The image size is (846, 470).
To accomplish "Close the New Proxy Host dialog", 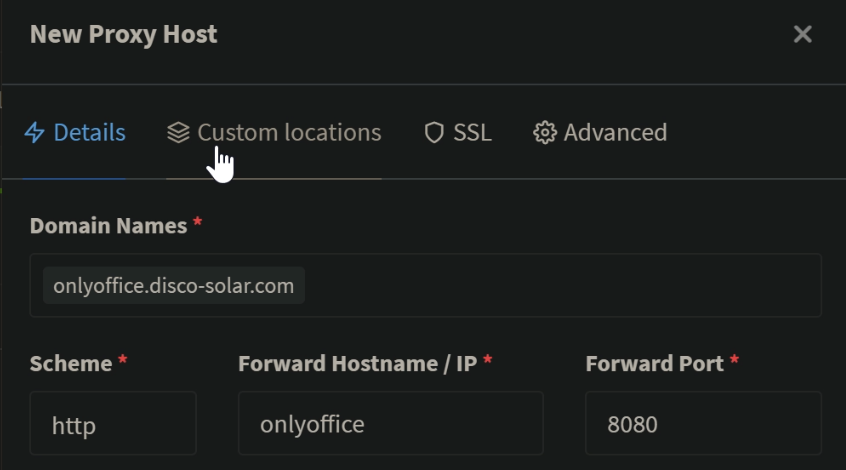I will tap(803, 35).
